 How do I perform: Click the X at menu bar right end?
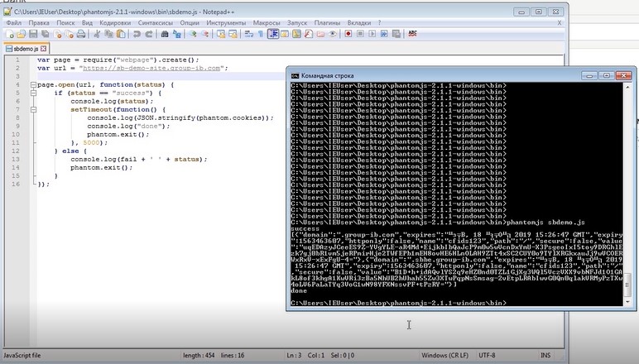point(560,23)
